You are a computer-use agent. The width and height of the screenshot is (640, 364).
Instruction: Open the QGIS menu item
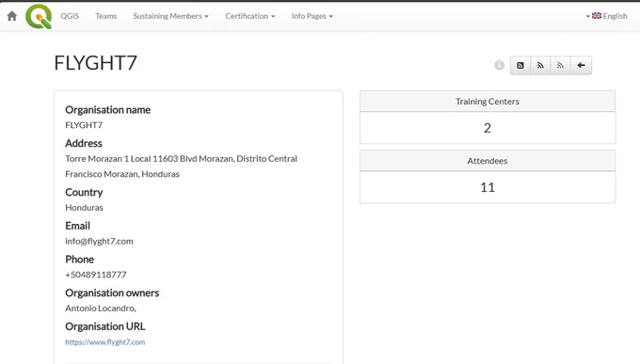click(70, 16)
